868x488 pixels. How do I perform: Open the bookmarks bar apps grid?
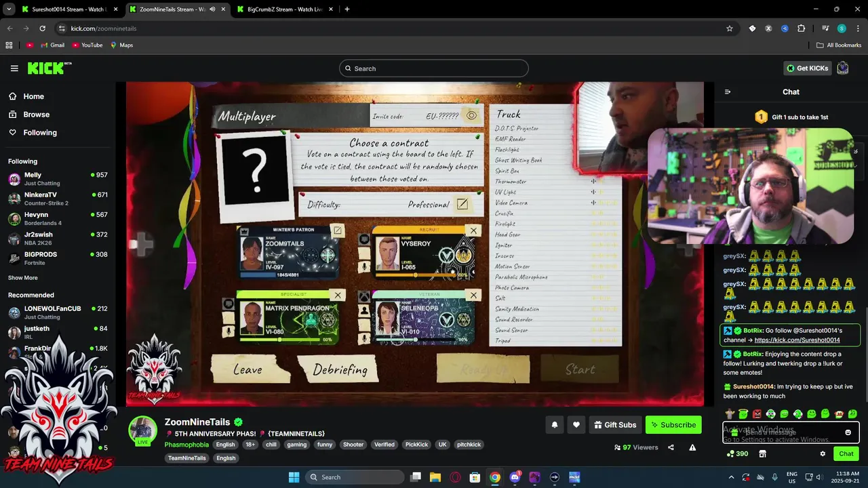click(9, 45)
